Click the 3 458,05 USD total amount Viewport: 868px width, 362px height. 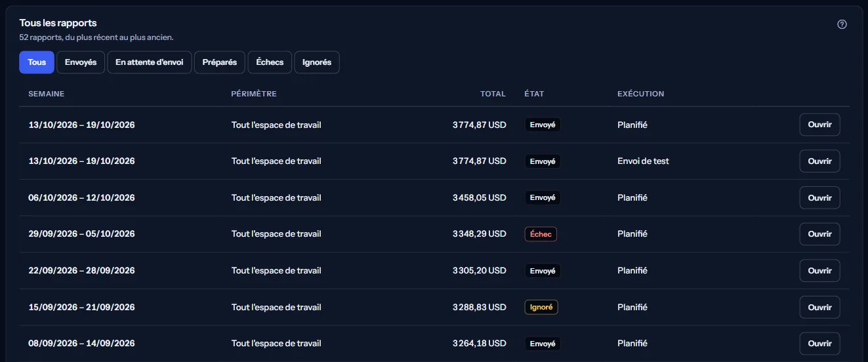[479, 197]
